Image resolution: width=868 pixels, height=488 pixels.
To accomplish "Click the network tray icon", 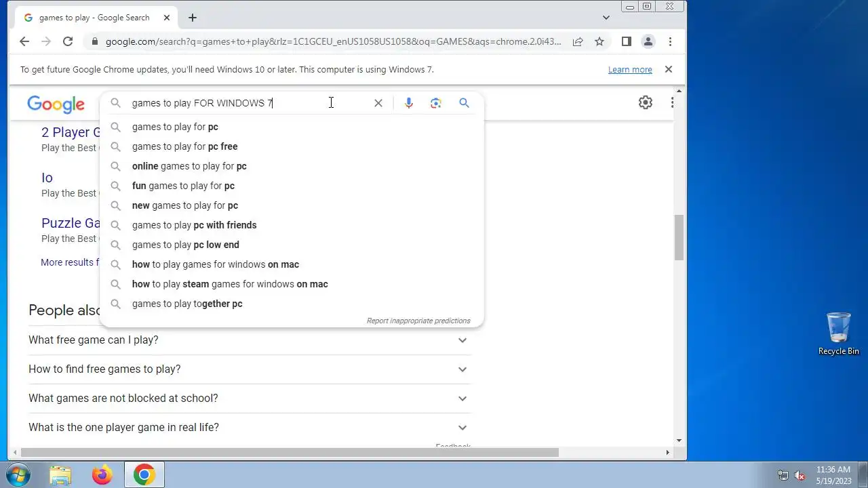I will tap(783, 475).
